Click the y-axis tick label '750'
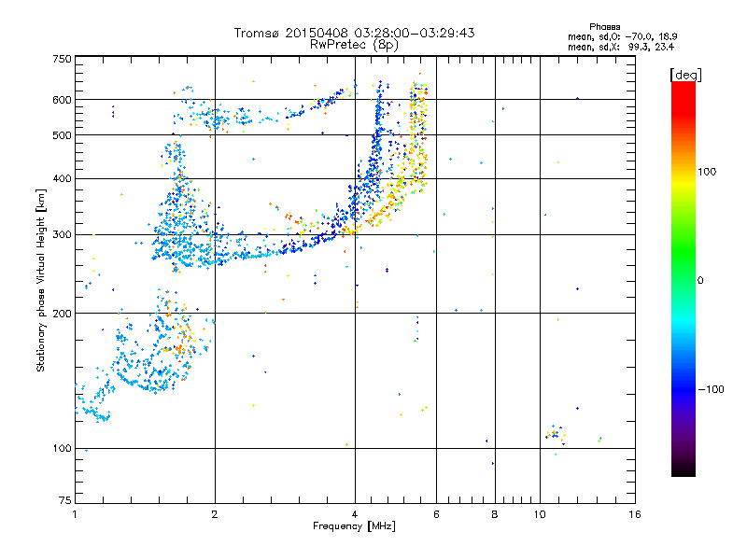The image size is (747, 560). point(62,59)
